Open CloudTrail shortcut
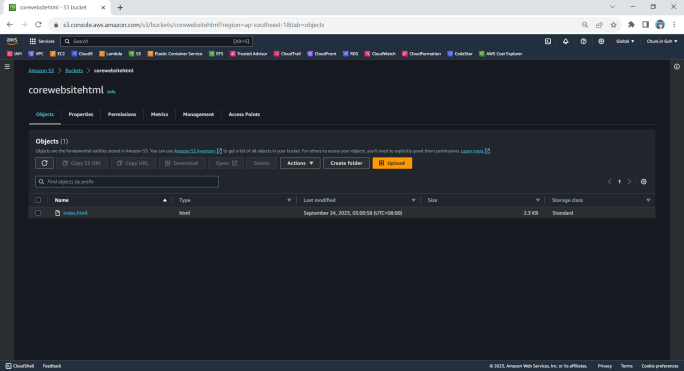The height and width of the screenshot is (371, 684). point(287,54)
